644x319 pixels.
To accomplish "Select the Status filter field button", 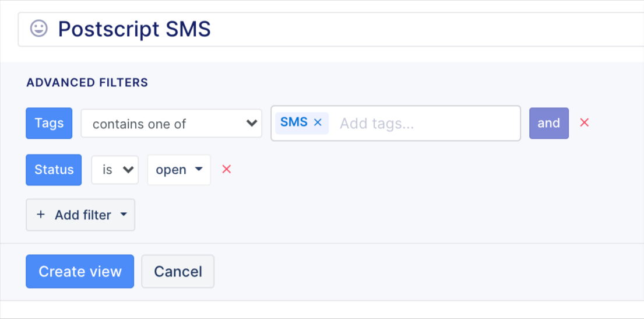I will click(54, 170).
